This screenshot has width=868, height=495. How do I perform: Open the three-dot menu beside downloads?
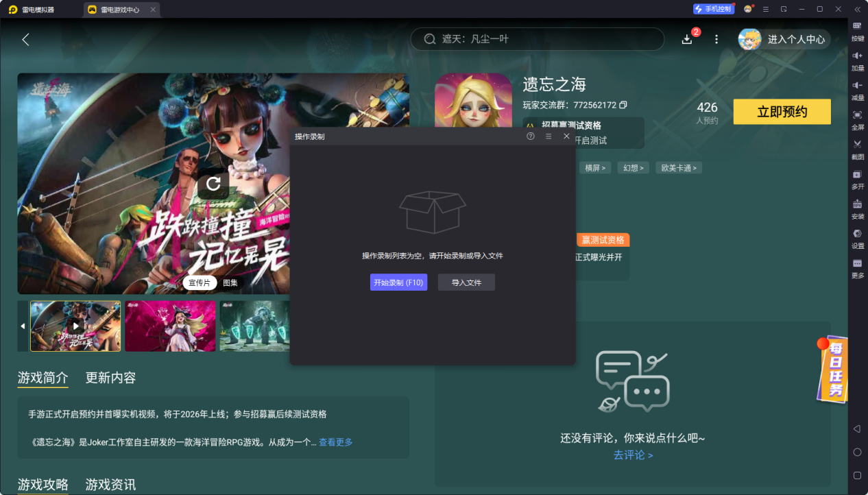[716, 39]
